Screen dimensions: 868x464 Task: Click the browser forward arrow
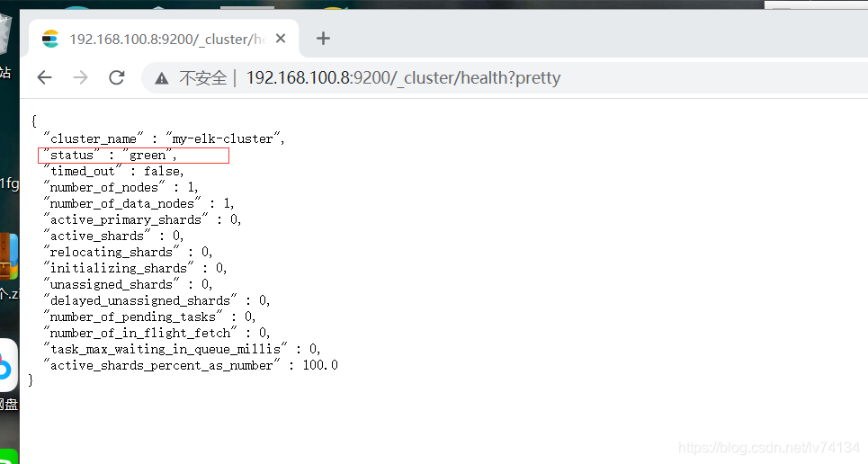tap(80, 77)
